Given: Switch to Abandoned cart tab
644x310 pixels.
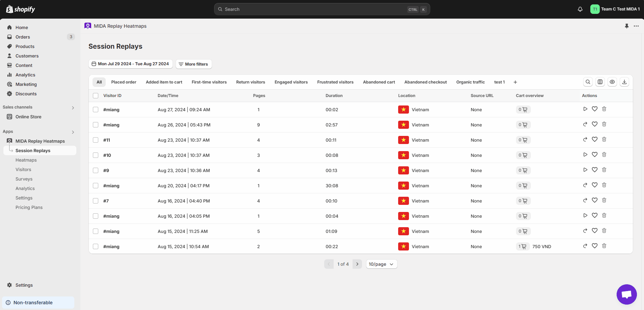Looking at the screenshot, I should point(379,82).
